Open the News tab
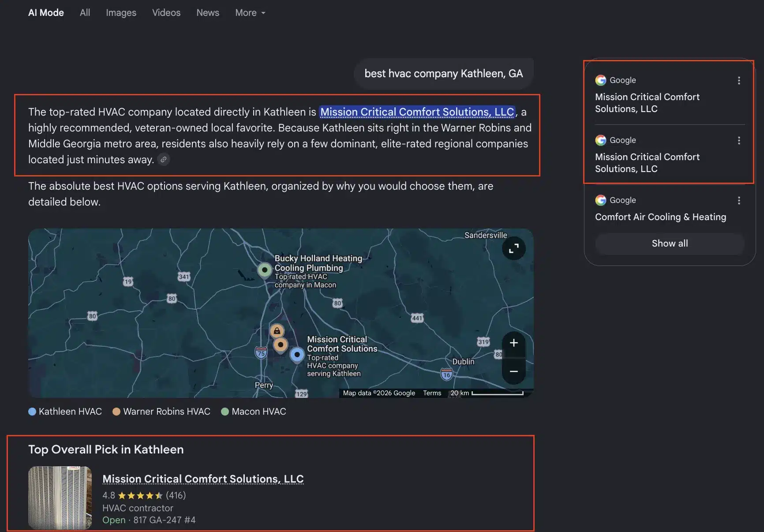The height and width of the screenshot is (532, 764). click(x=208, y=13)
